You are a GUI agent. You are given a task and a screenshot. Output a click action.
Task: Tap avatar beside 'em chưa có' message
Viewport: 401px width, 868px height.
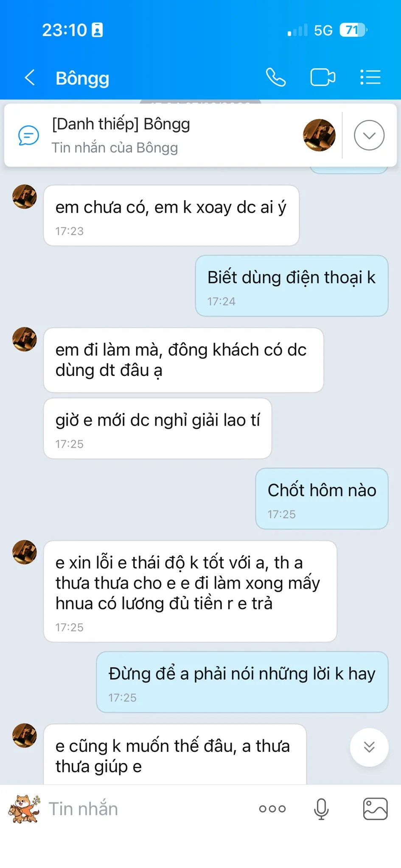[x=25, y=197]
